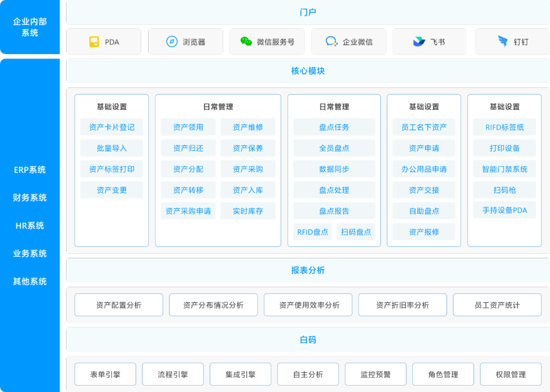Open 资产入库
The image size is (550, 392).
point(248,190)
